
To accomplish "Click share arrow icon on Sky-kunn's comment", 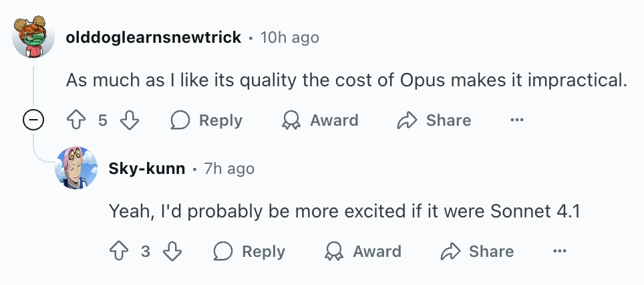I will 450,252.
